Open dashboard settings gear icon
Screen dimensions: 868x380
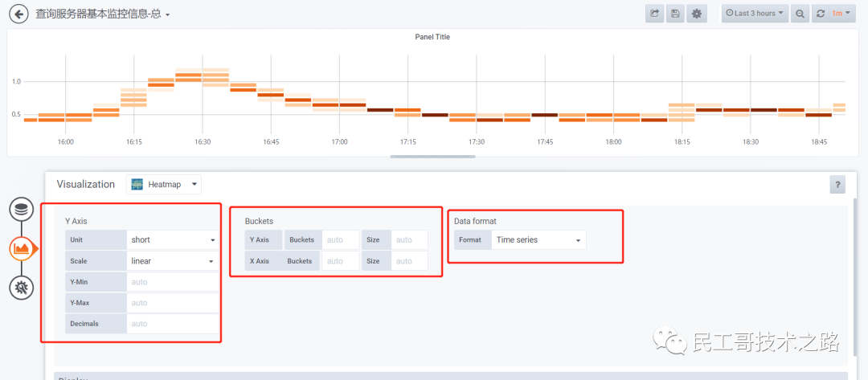coord(696,14)
